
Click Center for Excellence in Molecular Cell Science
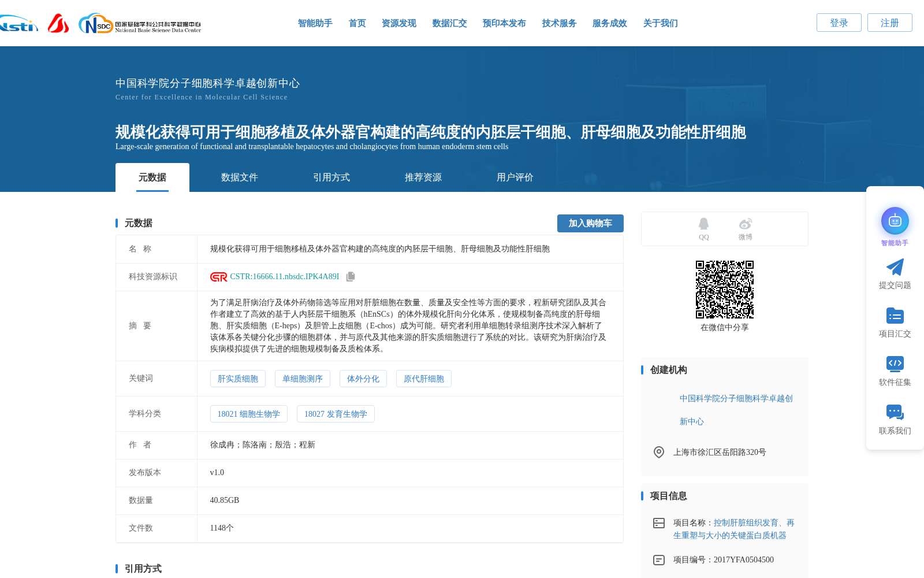pos(202,97)
